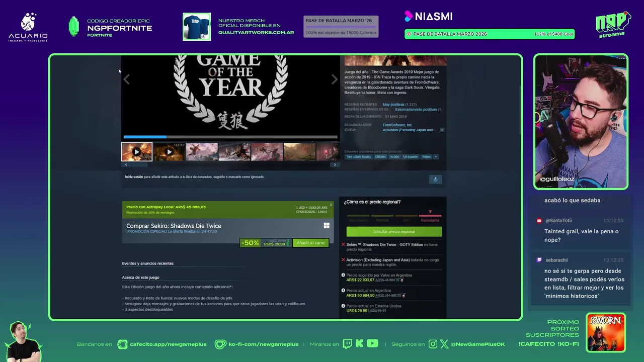Click the blue merch t-shirt image
Viewport: 644px width, 362px height.
tap(197, 27)
